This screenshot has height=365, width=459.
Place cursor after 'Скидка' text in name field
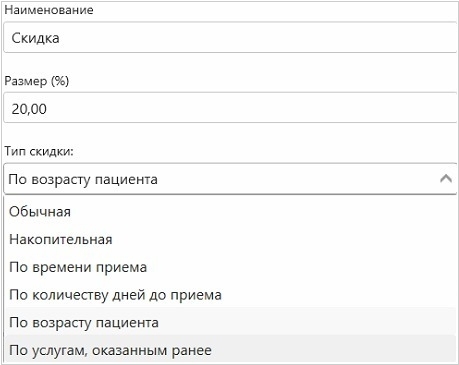pos(61,38)
